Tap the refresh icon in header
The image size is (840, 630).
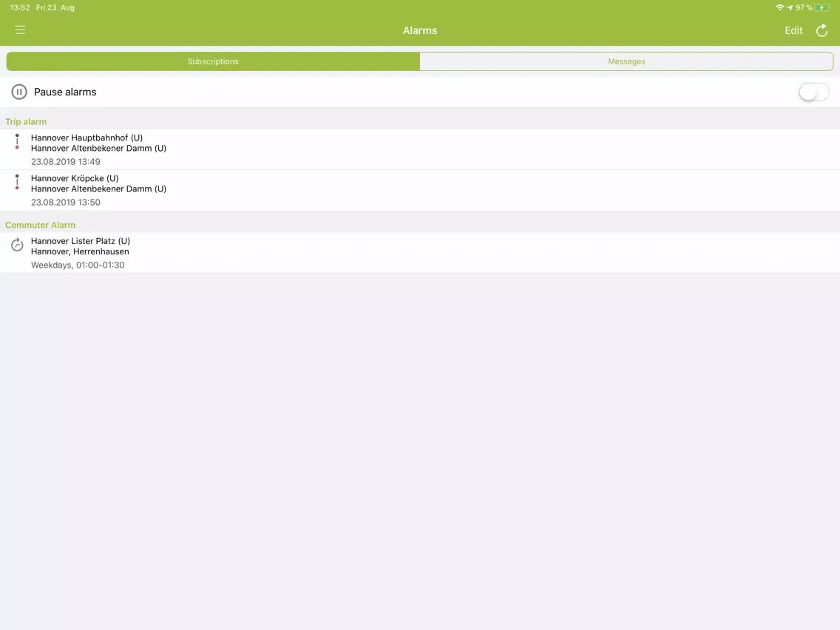point(822,30)
